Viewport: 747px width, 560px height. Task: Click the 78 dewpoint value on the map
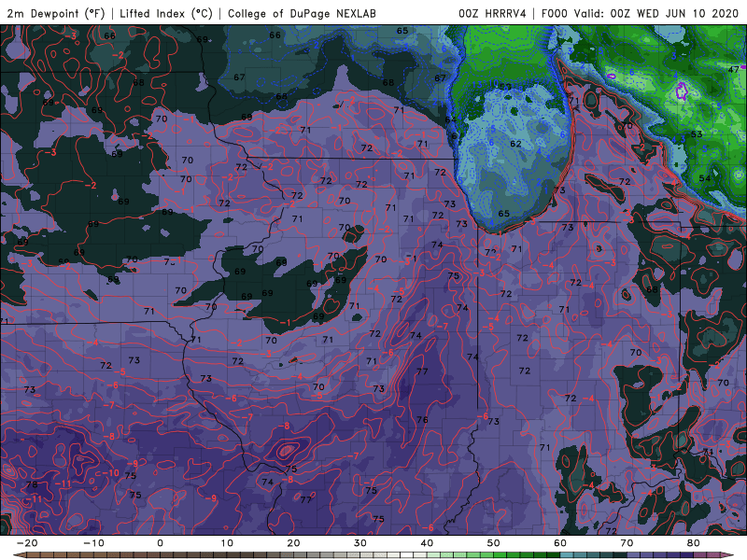point(32,484)
